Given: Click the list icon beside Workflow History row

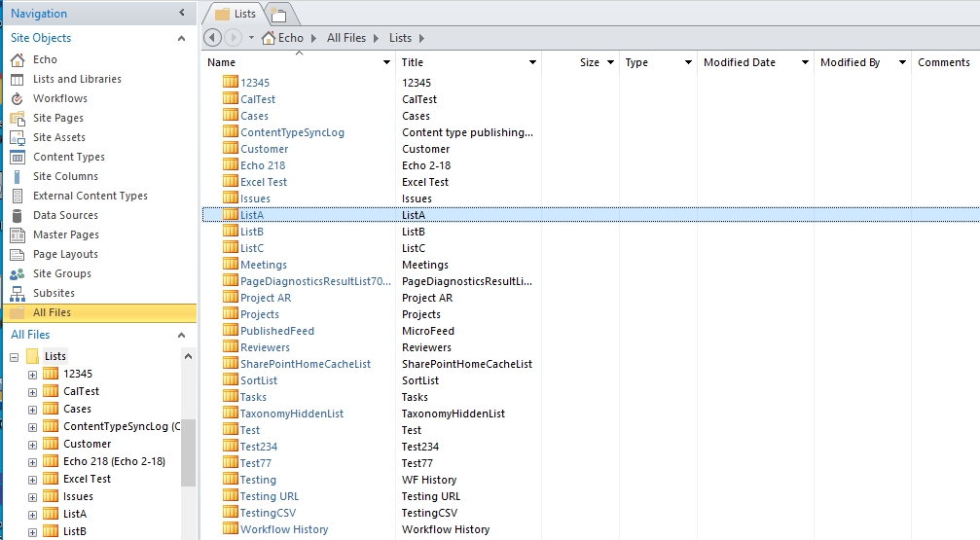Looking at the screenshot, I should 231,528.
